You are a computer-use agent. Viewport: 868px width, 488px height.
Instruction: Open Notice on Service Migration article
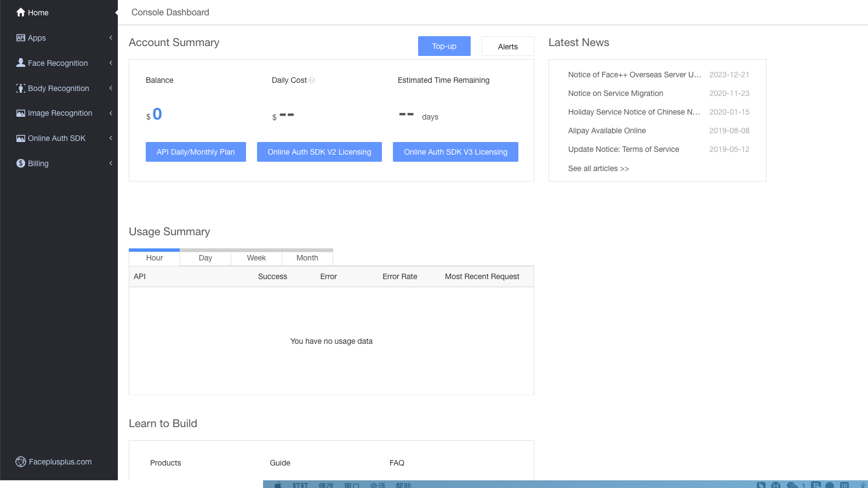(615, 93)
